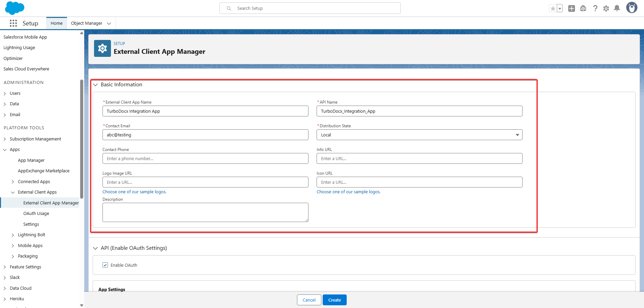644x308 pixels.
Task: Click the Cancel button
Action: [x=309, y=300]
